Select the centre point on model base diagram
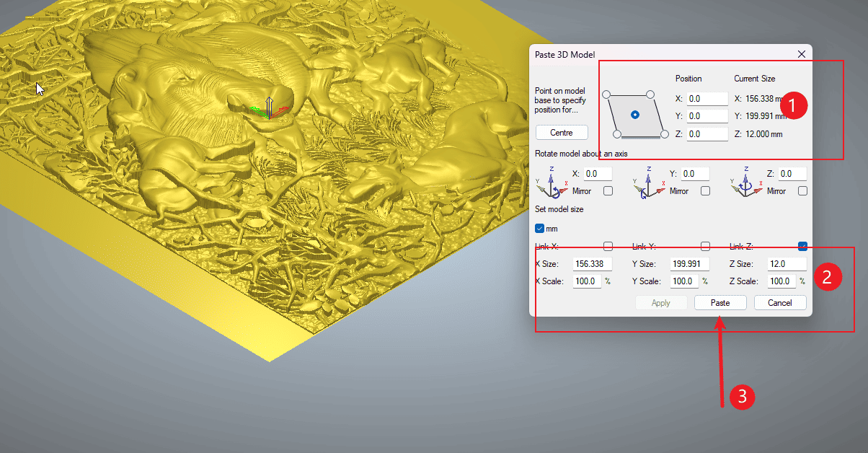Image resolution: width=868 pixels, height=453 pixels. click(635, 115)
